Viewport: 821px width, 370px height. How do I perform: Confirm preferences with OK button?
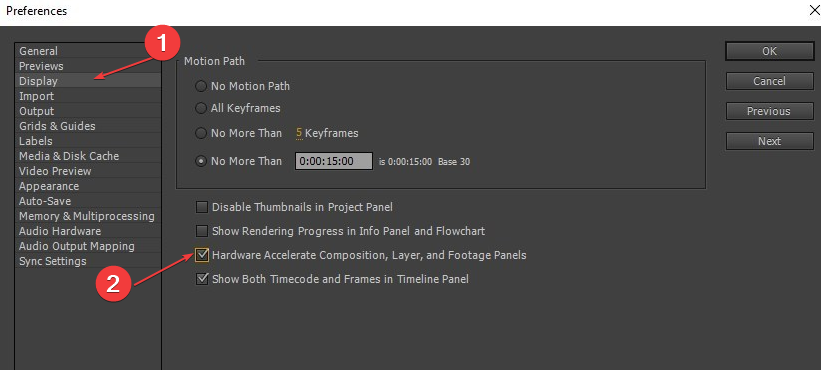pyautogui.click(x=769, y=51)
